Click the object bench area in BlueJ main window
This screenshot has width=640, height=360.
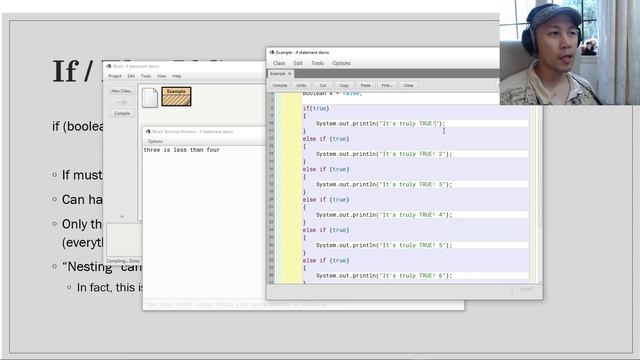124,240
